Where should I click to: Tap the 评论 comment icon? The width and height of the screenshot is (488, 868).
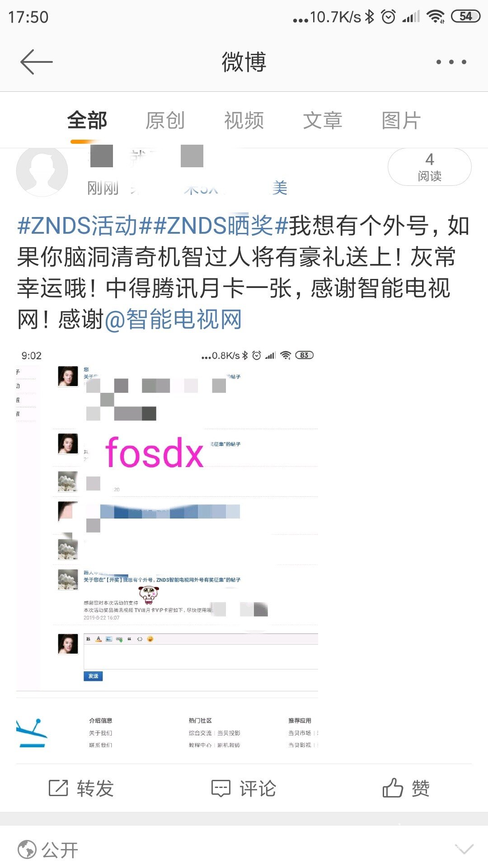pos(221,788)
